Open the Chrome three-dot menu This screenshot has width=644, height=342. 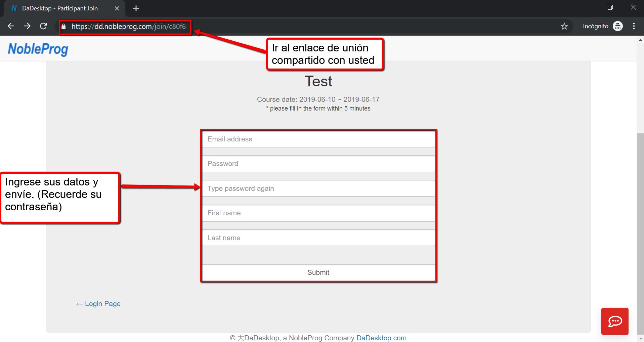(x=634, y=26)
